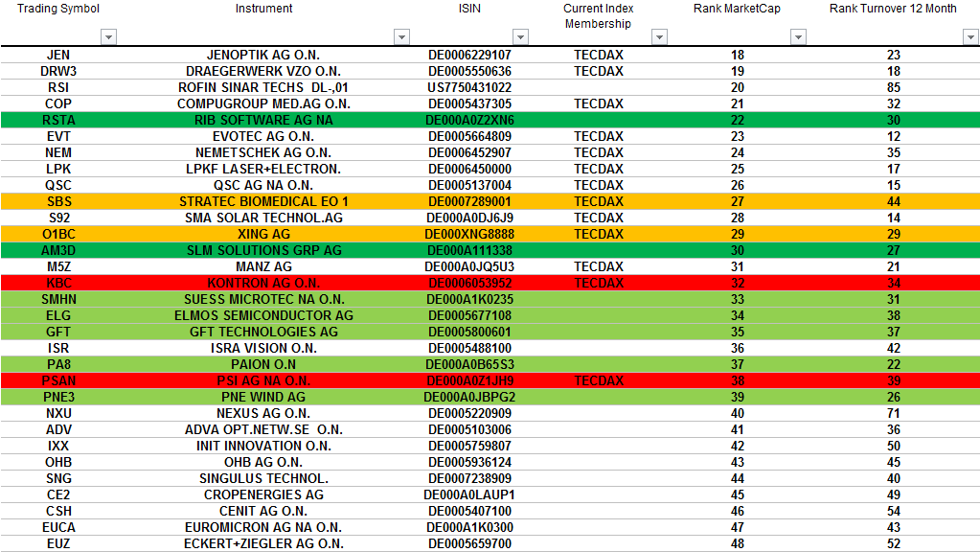Select TECDAX membership cell for EVOTEC AG

coord(598,136)
